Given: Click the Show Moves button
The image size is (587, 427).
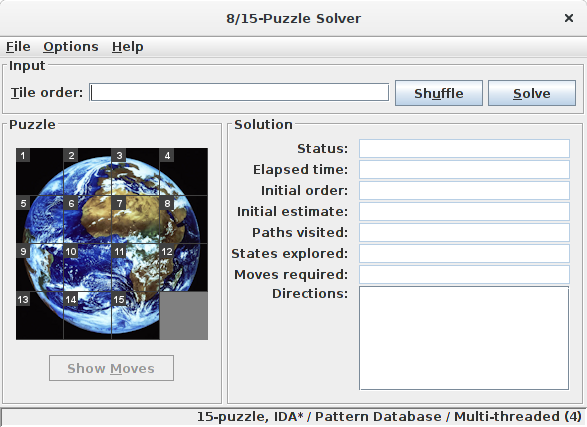Looking at the screenshot, I should click(x=111, y=368).
